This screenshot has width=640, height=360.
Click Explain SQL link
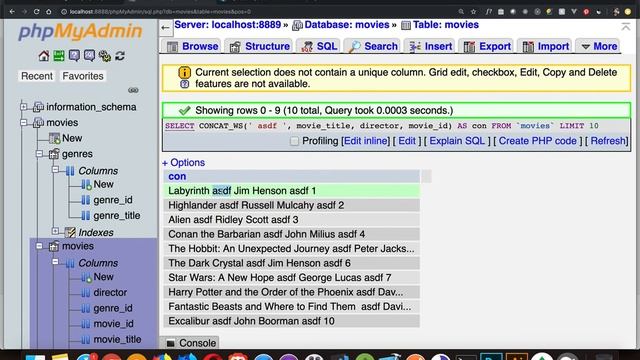point(457,141)
